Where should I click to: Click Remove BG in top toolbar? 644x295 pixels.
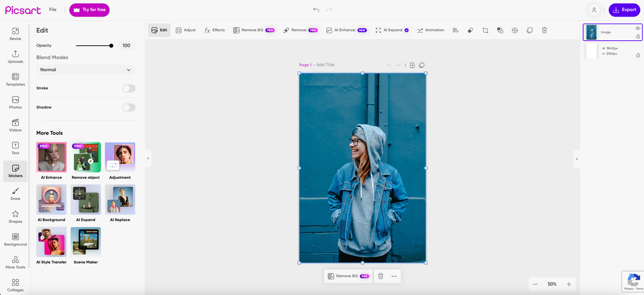pos(253,30)
